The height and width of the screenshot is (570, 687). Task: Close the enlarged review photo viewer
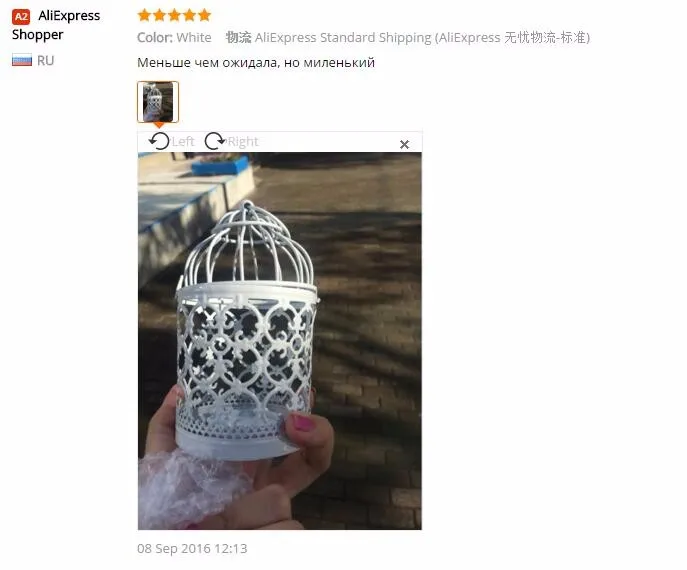[x=404, y=144]
